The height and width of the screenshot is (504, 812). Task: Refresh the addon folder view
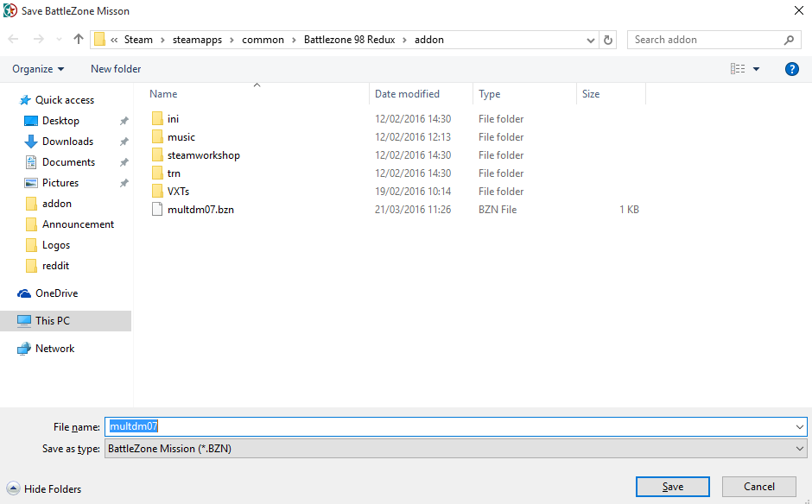pyautogui.click(x=608, y=40)
